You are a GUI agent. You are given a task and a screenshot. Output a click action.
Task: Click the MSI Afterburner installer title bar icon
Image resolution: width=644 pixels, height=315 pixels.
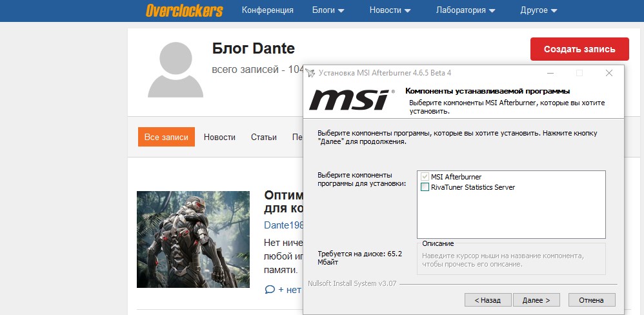point(310,73)
